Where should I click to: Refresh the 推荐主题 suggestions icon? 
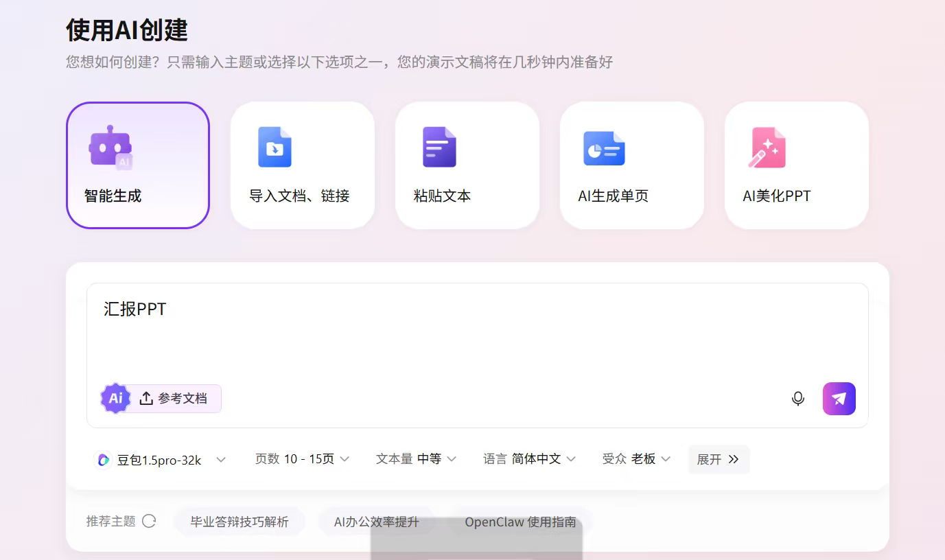tap(149, 522)
